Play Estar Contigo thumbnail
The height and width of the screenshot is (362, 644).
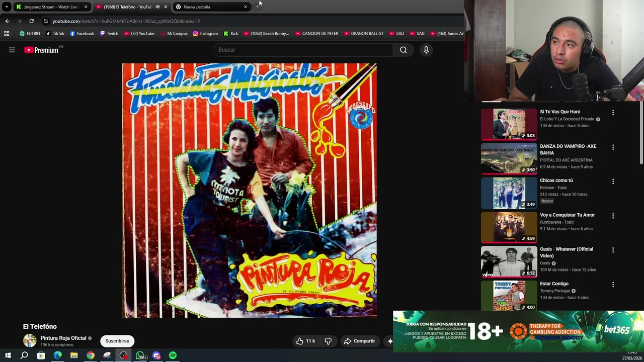[509, 296]
